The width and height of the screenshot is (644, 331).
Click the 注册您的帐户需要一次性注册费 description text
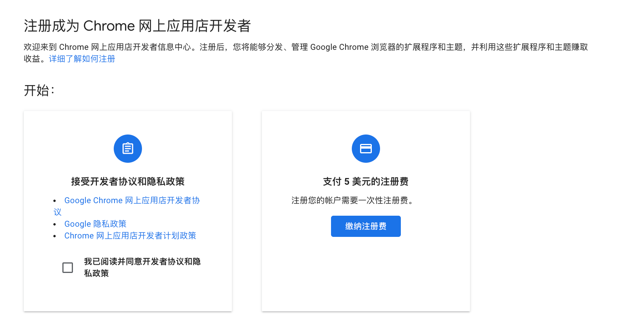pos(352,200)
